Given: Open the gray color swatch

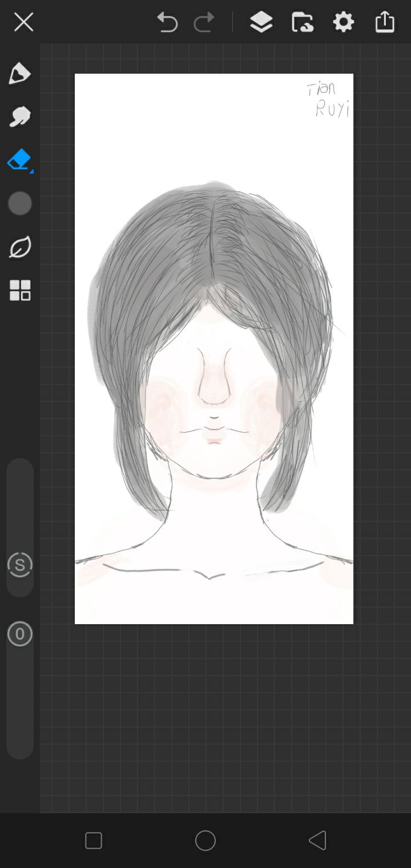Looking at the screenshot, I should click(x=20, y=203).
